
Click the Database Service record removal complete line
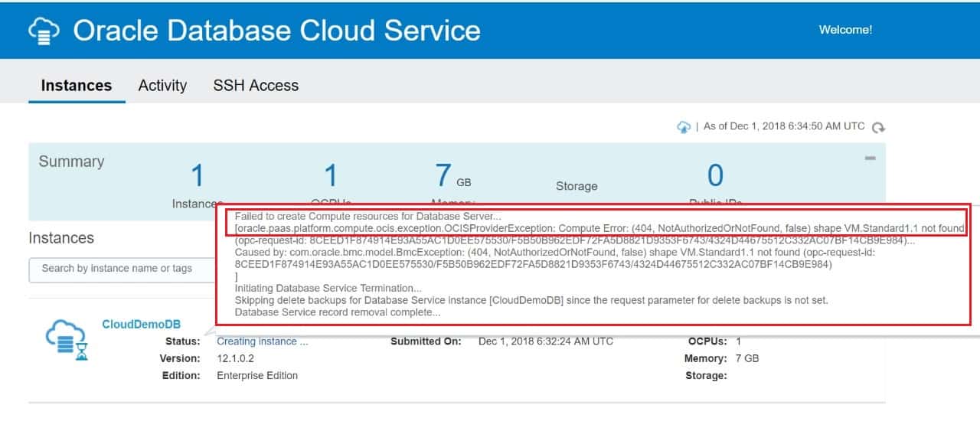338,312
